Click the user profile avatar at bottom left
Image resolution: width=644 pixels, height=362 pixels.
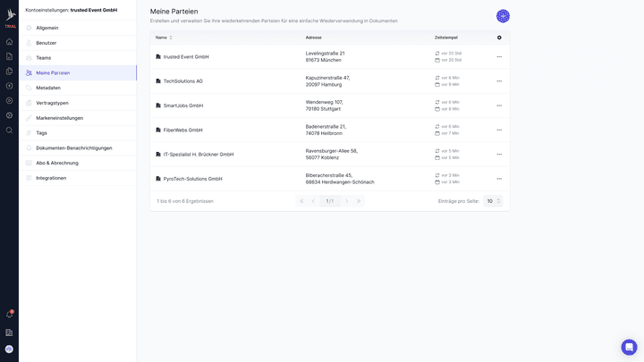9,349
